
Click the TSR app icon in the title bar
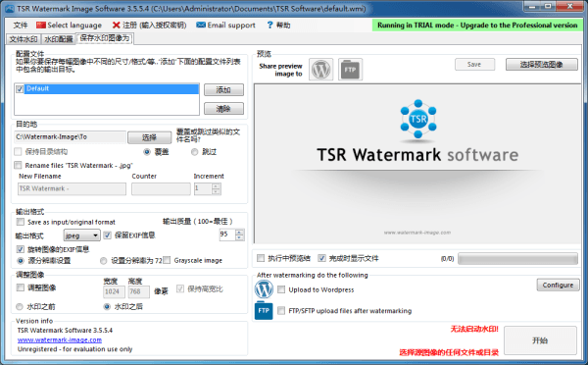10,8
